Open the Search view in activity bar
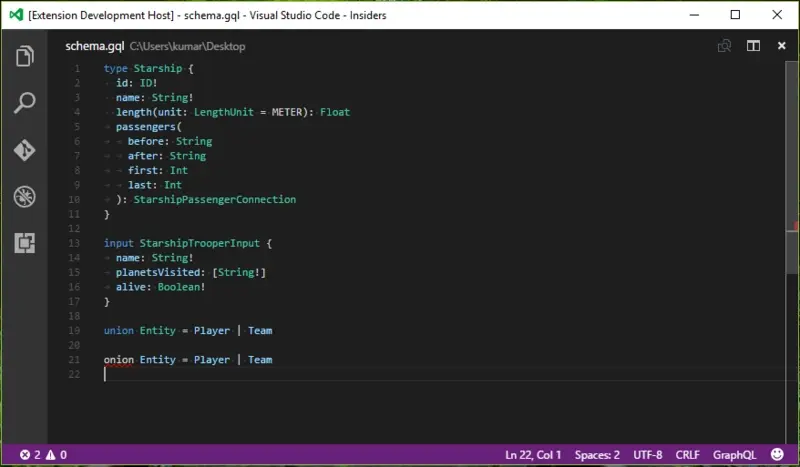Screen dimensions: 800x467 24,103
